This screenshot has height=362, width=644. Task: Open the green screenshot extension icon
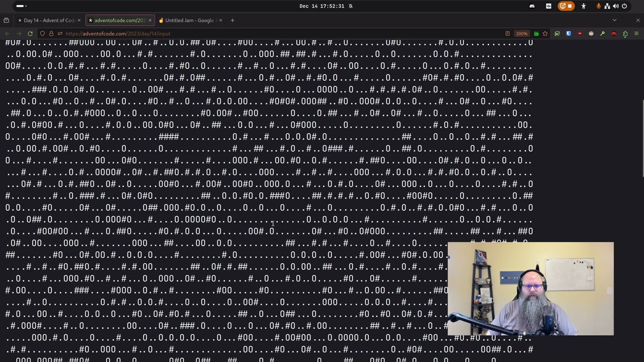[x=557, y=34]
